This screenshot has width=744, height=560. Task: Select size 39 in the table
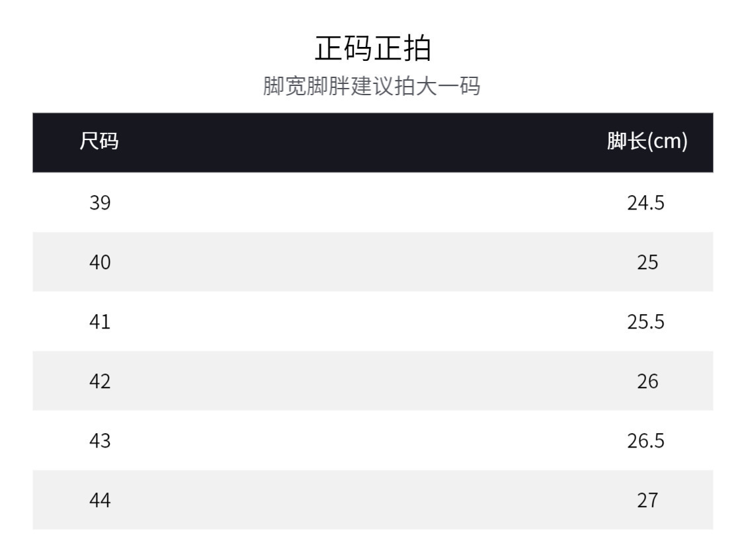[100, 203]
